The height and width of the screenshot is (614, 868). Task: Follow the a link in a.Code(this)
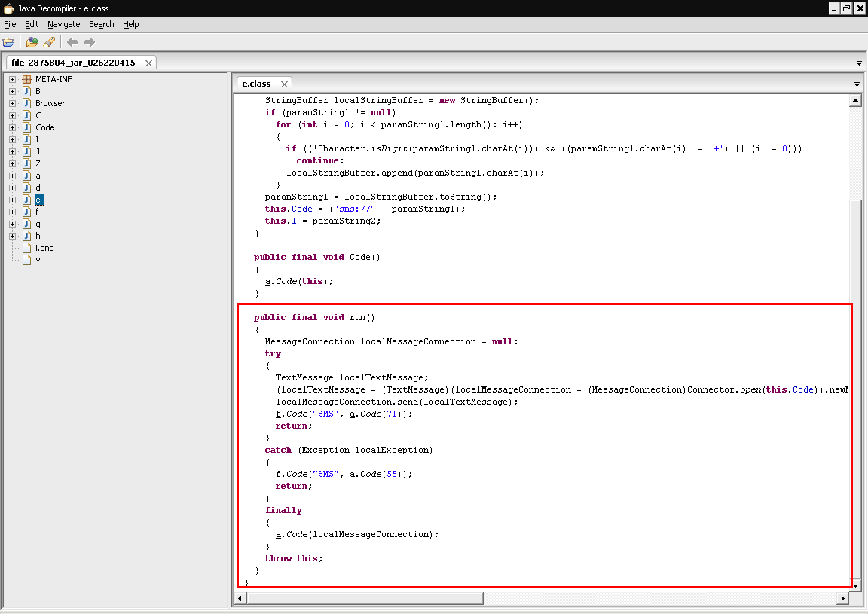267,281
